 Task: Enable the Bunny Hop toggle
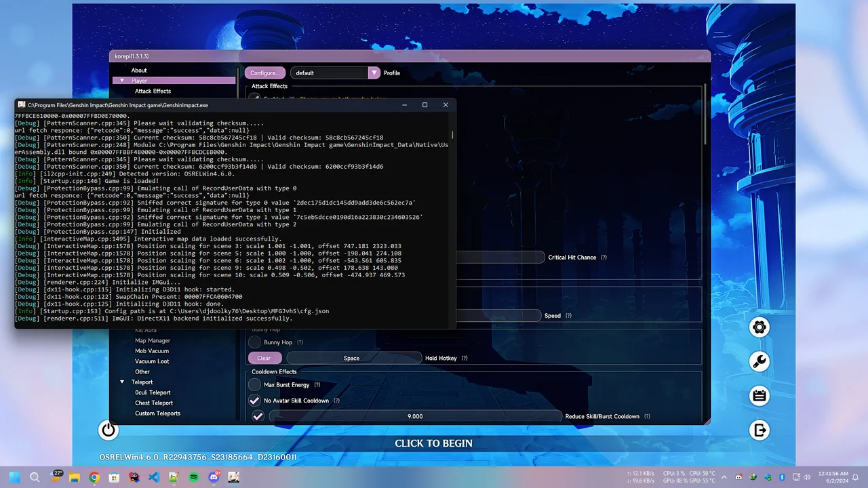(x=254, y=342)
